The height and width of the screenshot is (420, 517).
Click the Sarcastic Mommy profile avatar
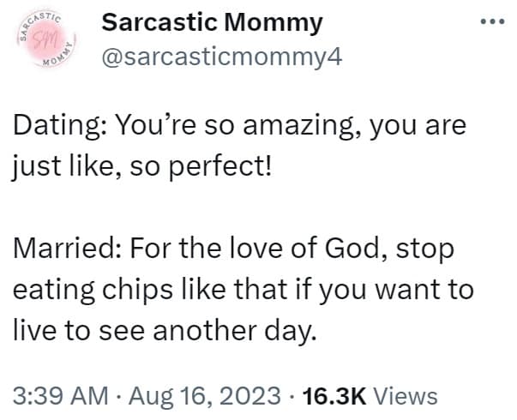(43, 40)
